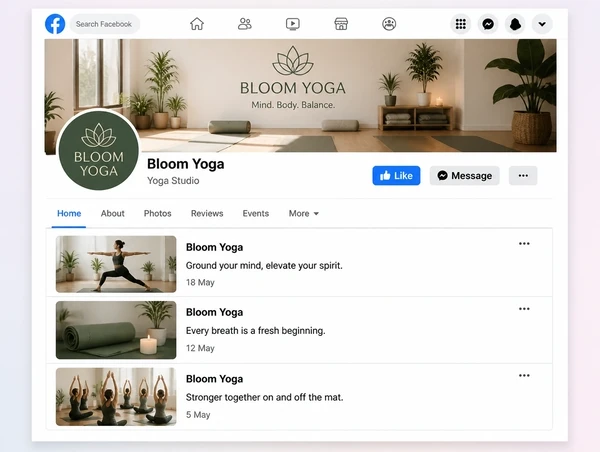Open the page options three-dot button
Viewport: 600px width, 452px height.
523,176
